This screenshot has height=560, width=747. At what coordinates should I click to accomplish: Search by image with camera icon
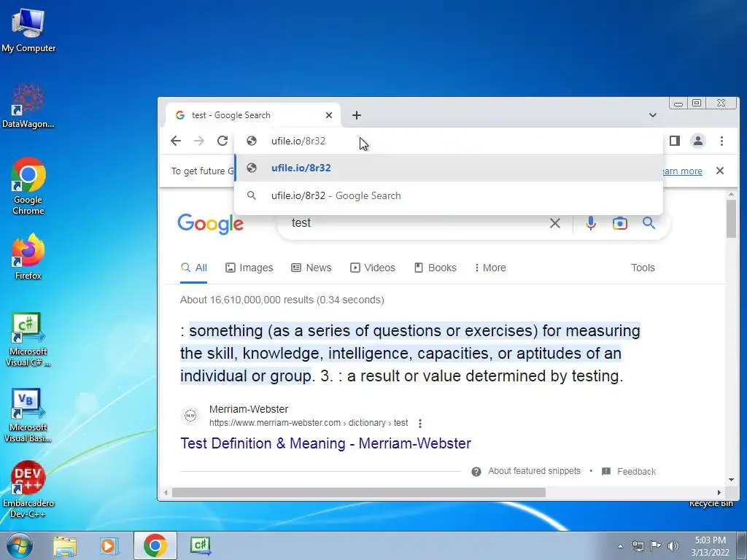pos(620,223)
